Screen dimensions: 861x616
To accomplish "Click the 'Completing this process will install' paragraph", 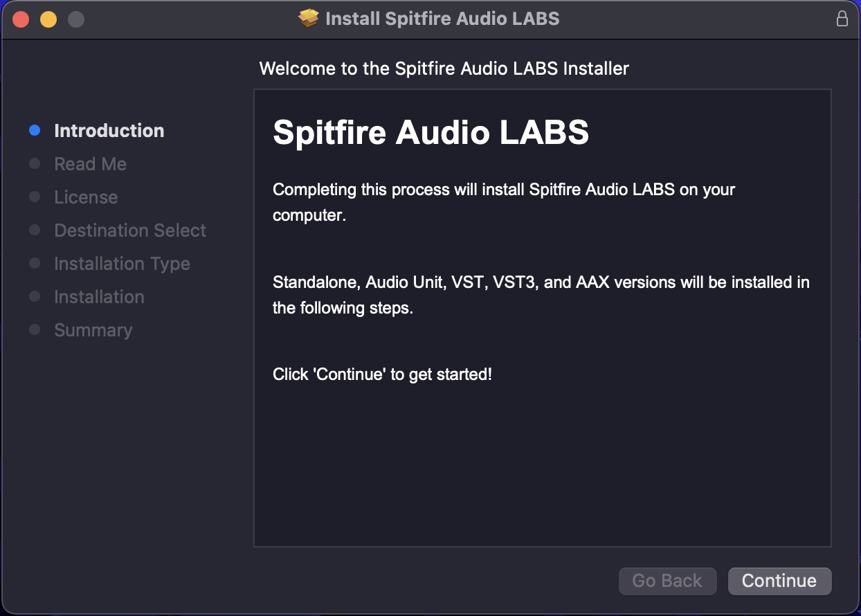I will (x=504, y=202).
